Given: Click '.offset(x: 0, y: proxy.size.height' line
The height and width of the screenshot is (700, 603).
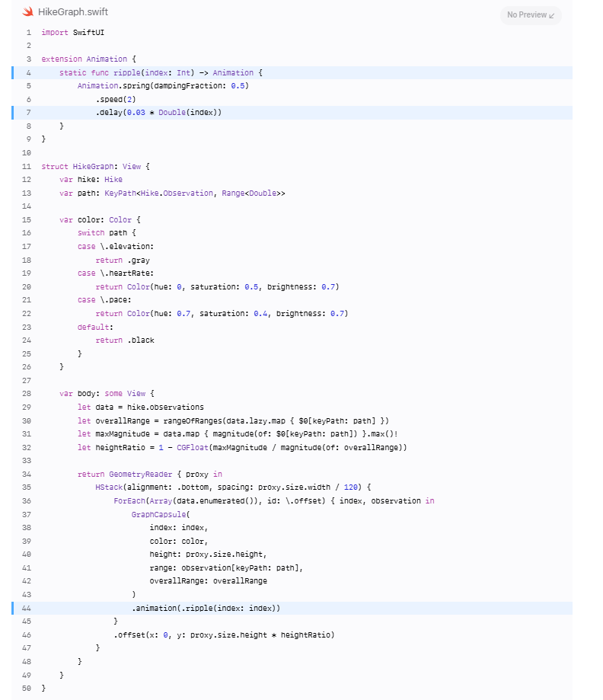Looking at the screenshot, I should click(x=224, y=635).
